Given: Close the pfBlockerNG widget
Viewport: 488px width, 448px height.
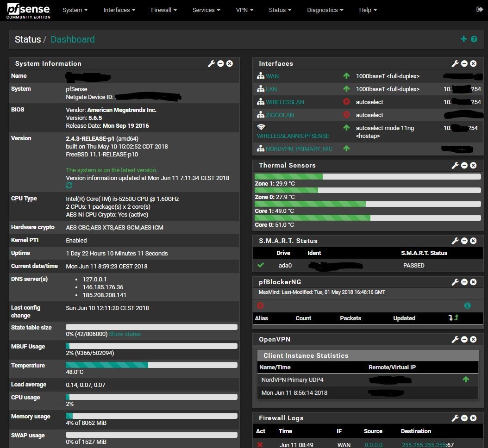Looking at the screenshot, I should (x=473, y=282).
